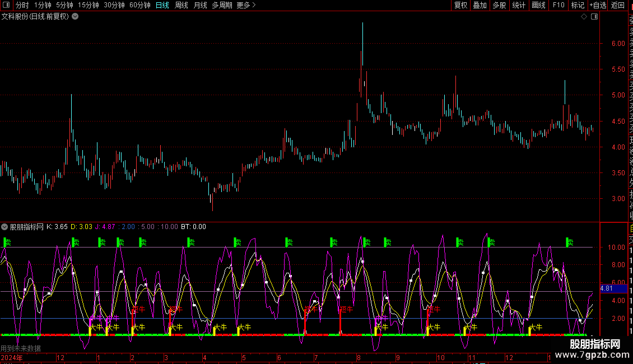This screenshot has width=633, height=364.
Task: Click the 股朋指标网 indicator name
Action: pyautogui.click(x=27, y=227)
